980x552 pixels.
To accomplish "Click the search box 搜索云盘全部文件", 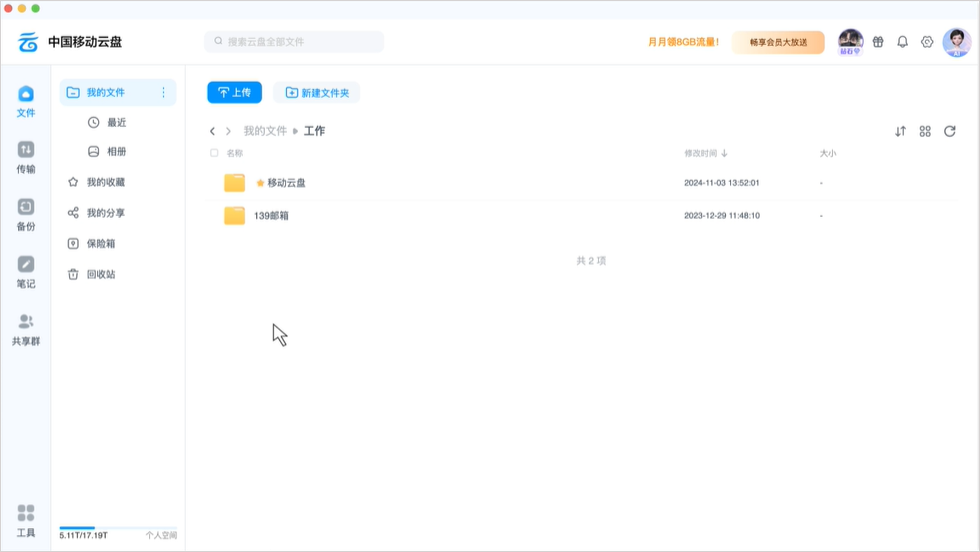I will tap(294, 42).
